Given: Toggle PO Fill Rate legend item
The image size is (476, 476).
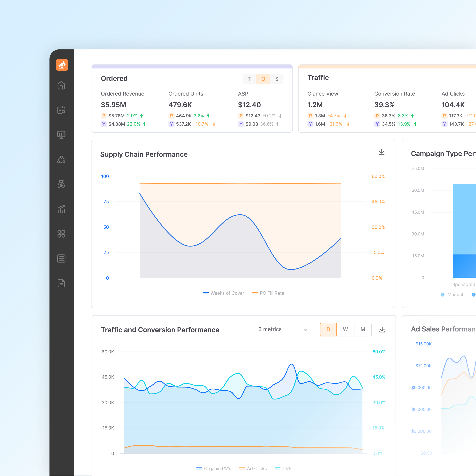Looking at the screenshot, I should coord(268,293).
